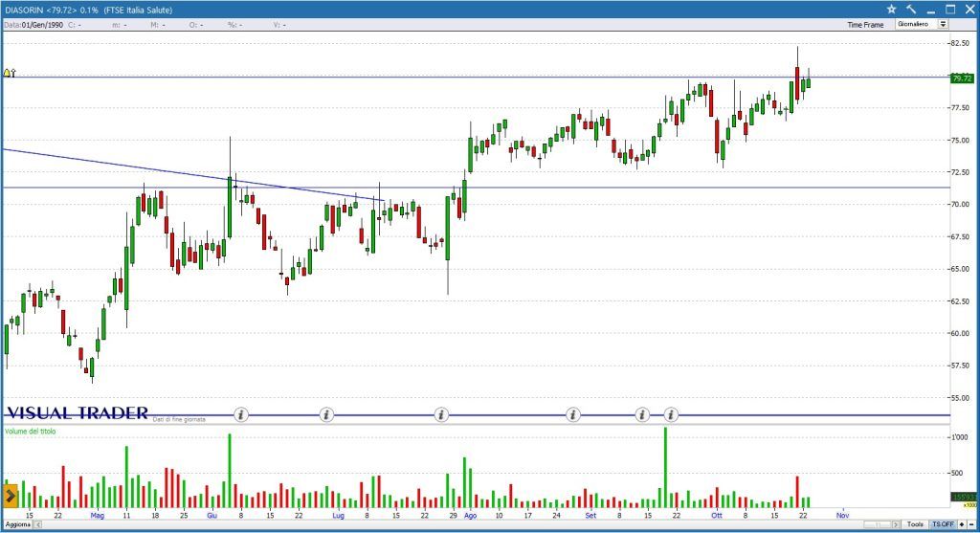Screen dimensions: 980x533
Task: Click the Ott month label on axis
Action: (x=716, y=516)
